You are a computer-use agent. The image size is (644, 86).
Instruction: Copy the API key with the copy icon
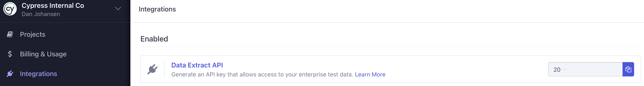pyautogui.click(x=628, y=69)
